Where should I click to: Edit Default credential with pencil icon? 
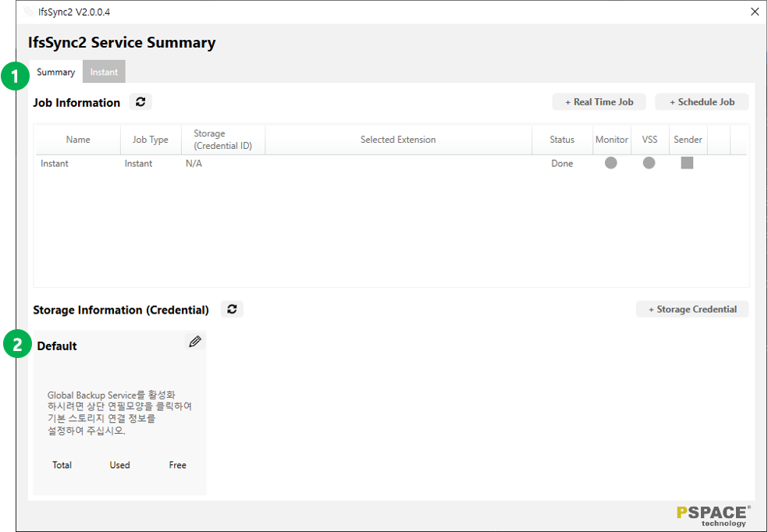(195, 341)
